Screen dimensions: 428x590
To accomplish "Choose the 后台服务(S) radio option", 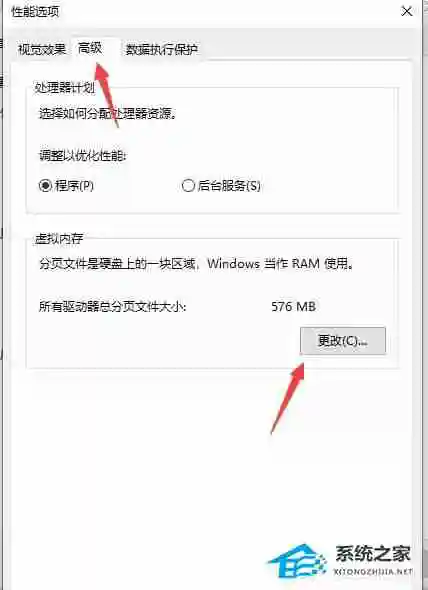I will point(221,186).
